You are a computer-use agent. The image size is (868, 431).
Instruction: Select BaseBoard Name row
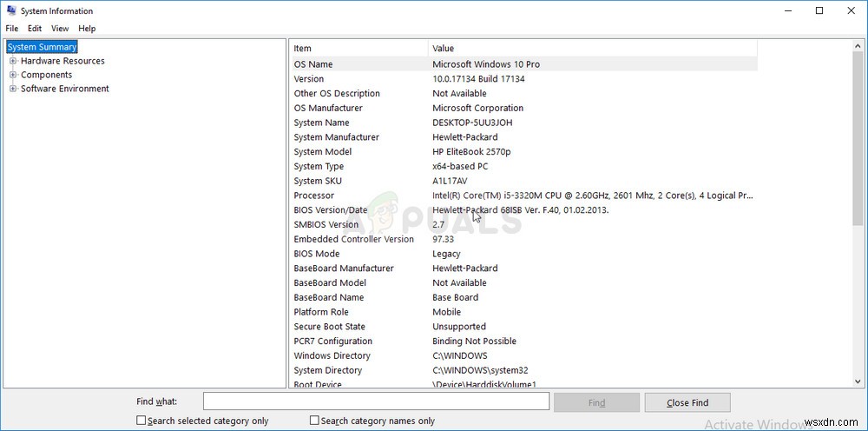tap(523, 297)
